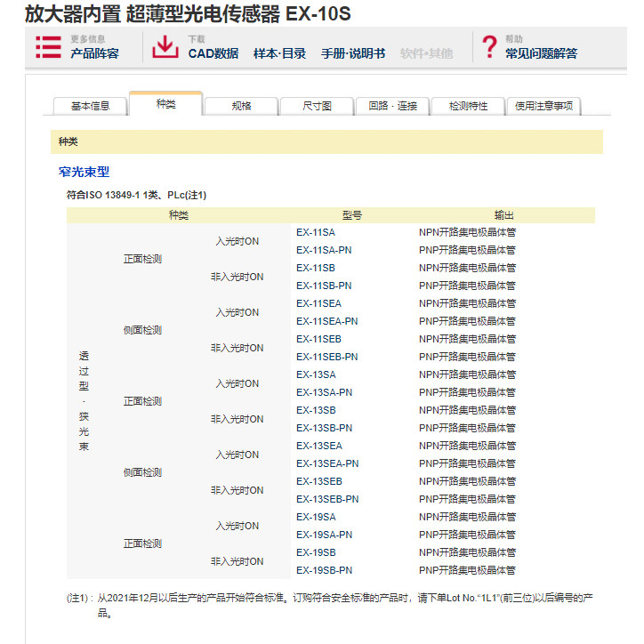644x644 pixels.
Task: Open the 样本·目录 link
Action: [279, 53]
